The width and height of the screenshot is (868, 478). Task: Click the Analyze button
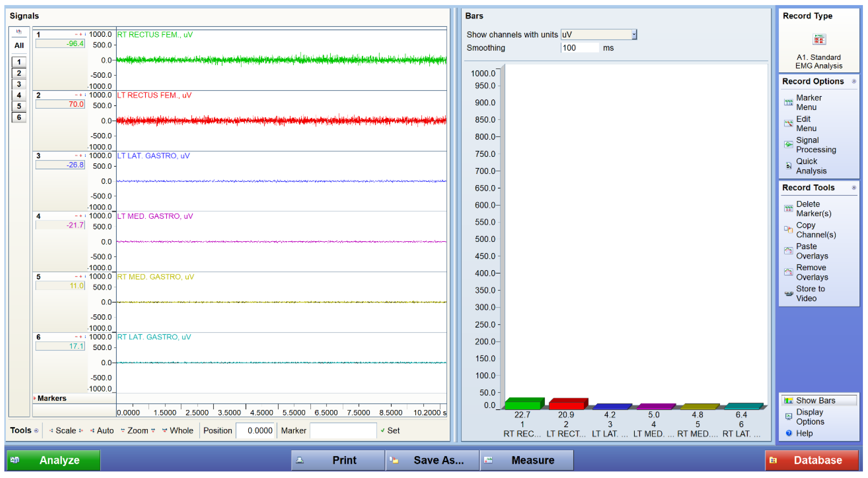(x=54, y=460)
